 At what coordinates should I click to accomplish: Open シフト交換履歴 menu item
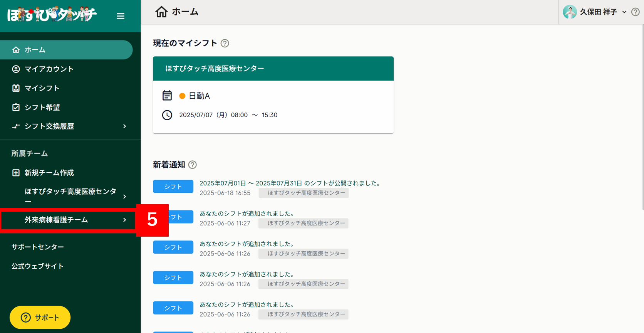pos(66,126)
